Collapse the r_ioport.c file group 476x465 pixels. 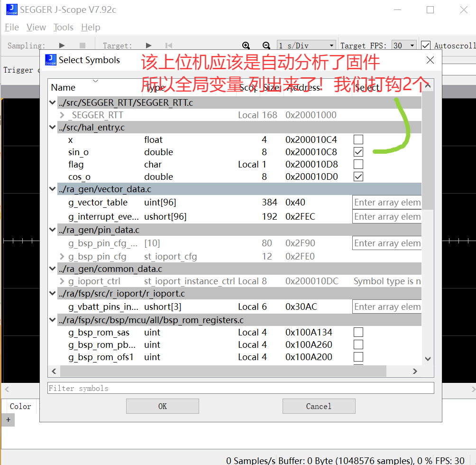click(53, 293)
